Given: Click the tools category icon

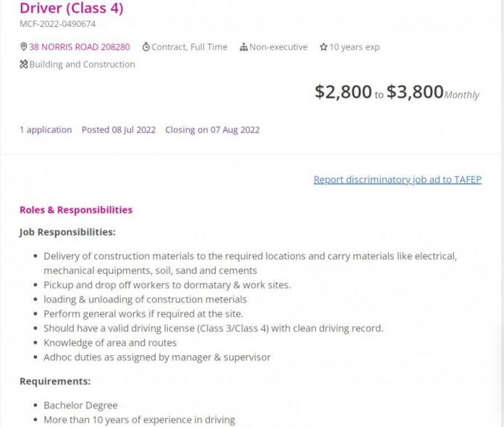Looking at the screenshot, I should tap(24, 64).
